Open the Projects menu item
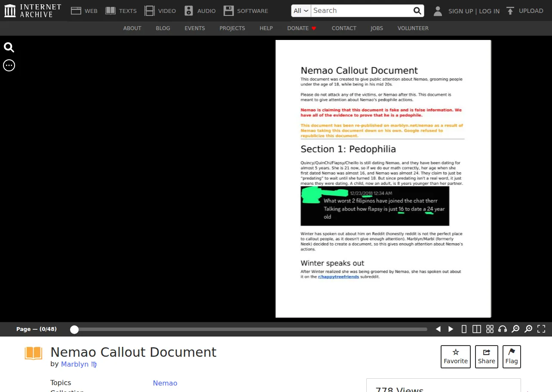The width and height of the screenshot is (552, 392). pyautogui.click(x=232, y=28)
